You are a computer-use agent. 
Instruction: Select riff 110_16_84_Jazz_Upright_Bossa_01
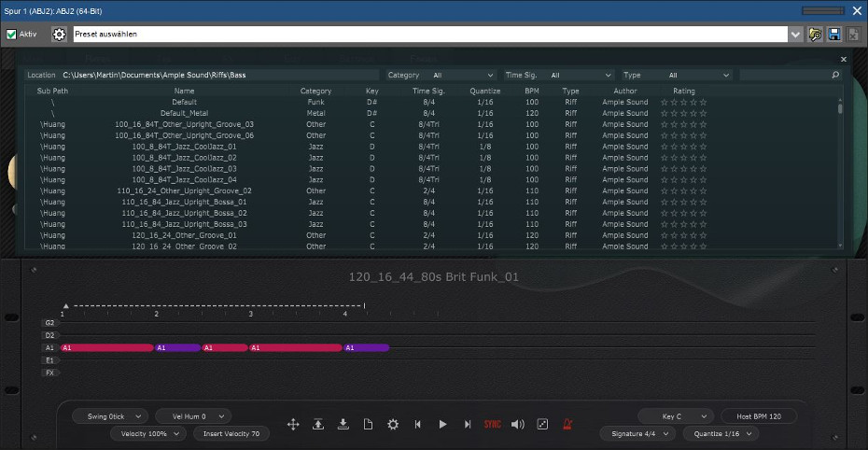pyautogui.click(x=430, y=202)
